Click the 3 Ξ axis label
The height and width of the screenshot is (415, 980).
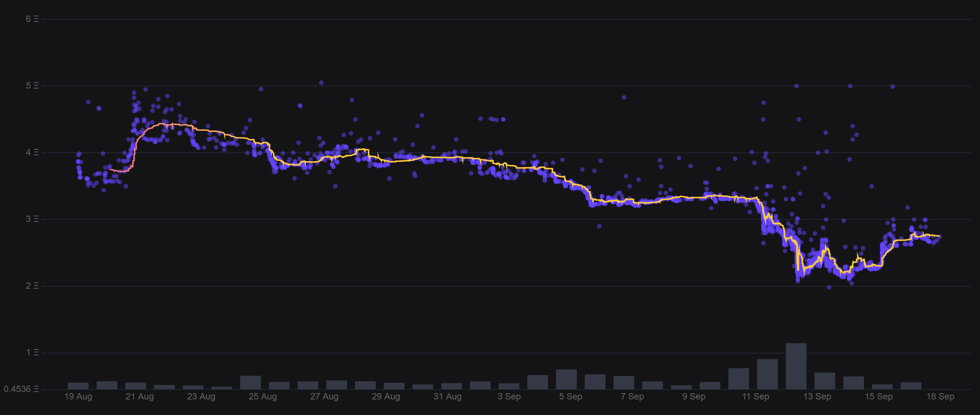32,219
